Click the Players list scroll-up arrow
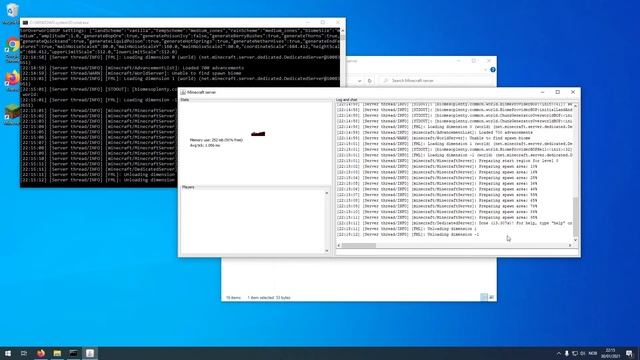Image resolution: width=640 pixels, height=360 pixels. point(327,193)
